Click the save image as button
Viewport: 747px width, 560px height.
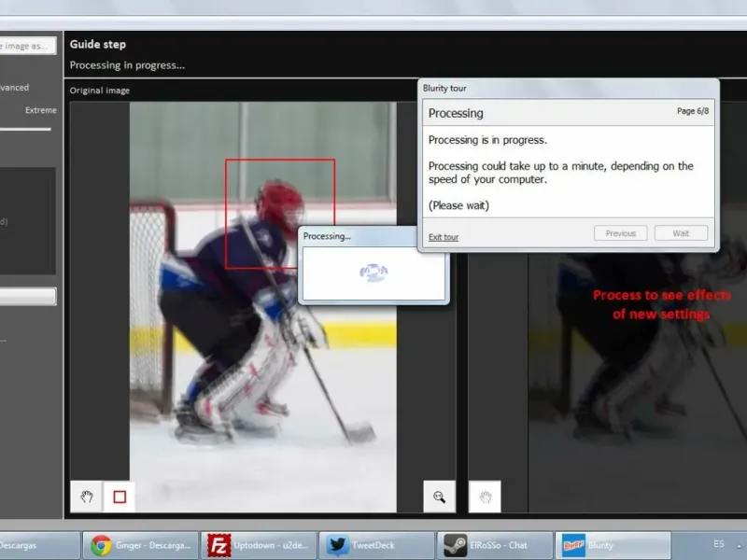pos(27,46)
